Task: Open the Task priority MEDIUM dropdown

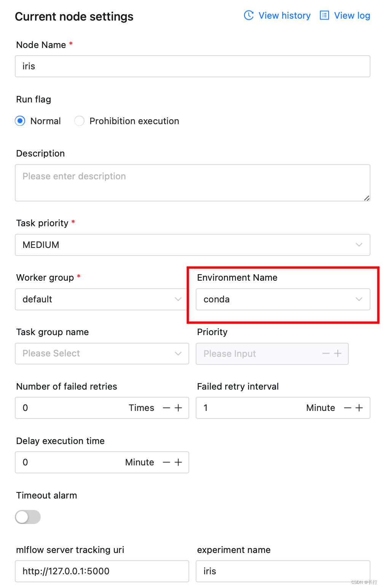Action: pos(193,245)
